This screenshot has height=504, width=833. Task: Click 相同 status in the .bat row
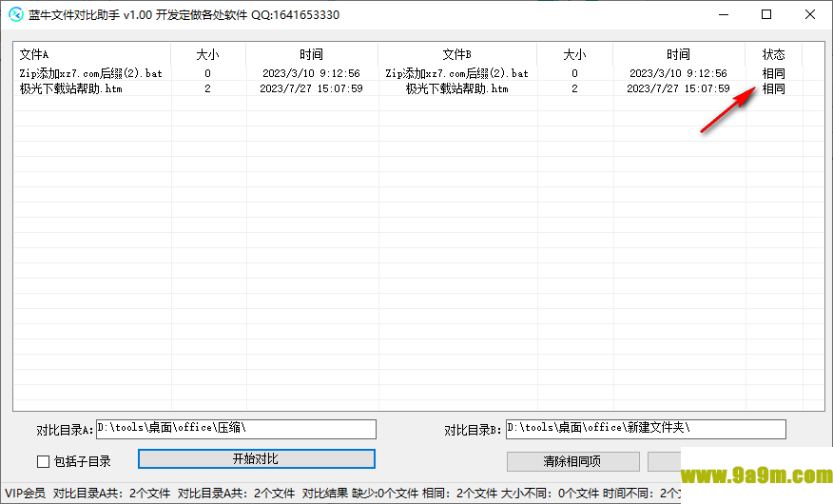pos(773,73)
